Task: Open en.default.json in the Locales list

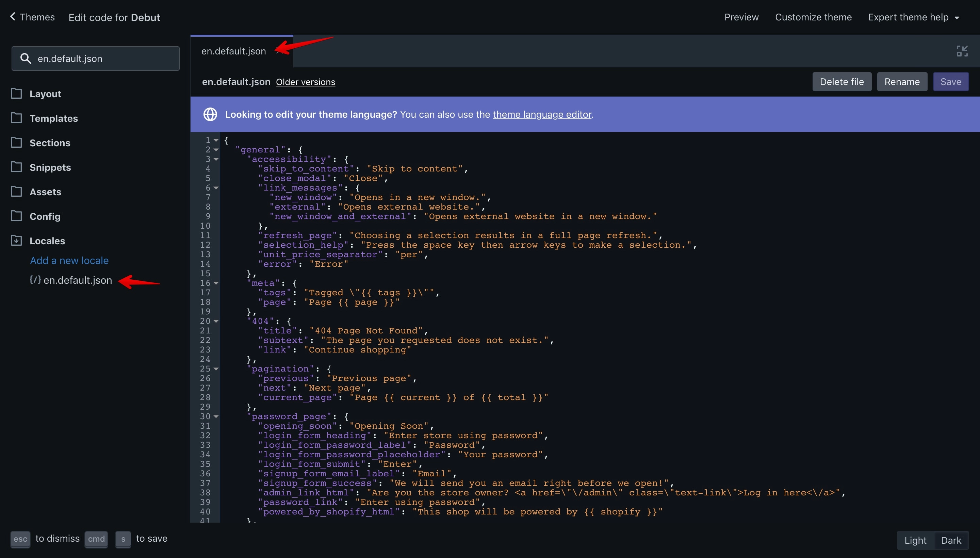Action: 78,280
